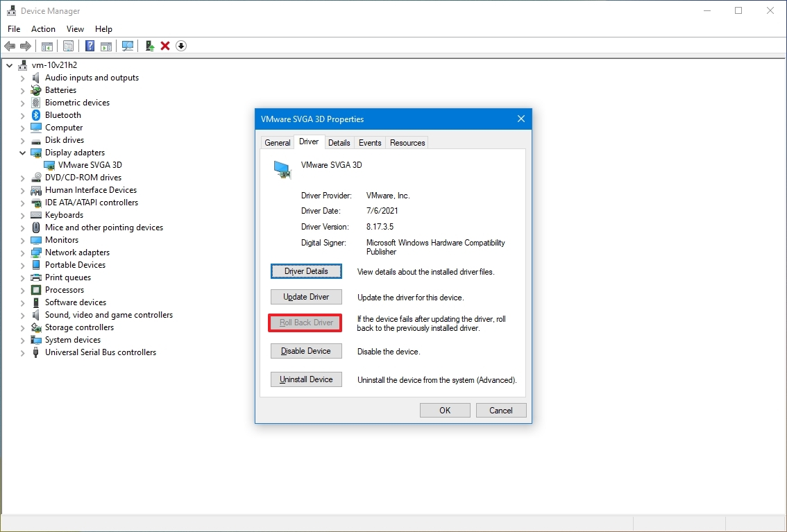Switch to the Events tab
The width and height of the screenshot is (787, 532).
point(370,143)
